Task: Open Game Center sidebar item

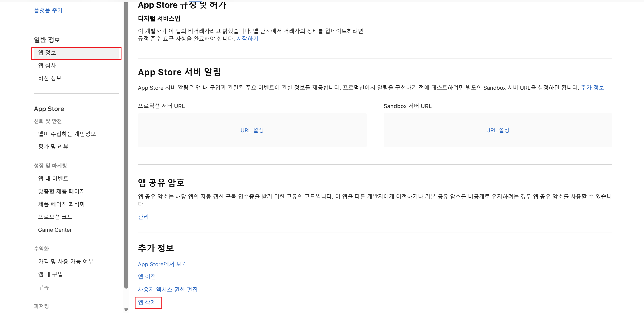Action: pos(55,230)
